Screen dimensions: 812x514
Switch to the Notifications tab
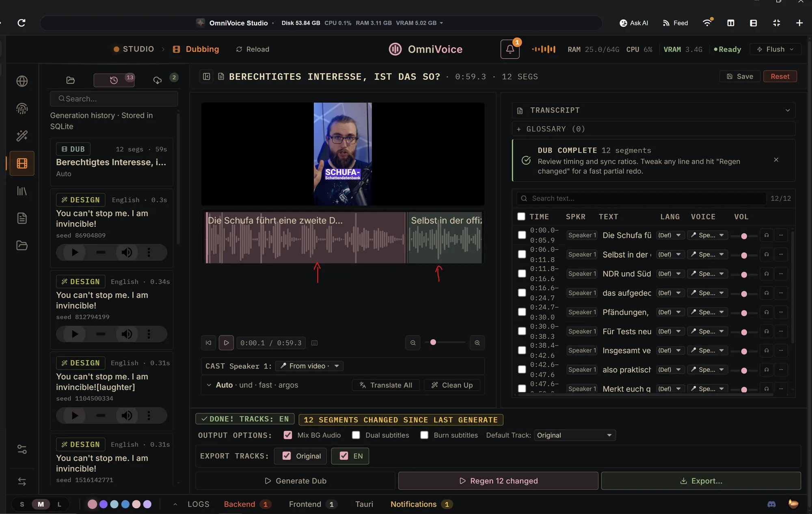point(421,504)
